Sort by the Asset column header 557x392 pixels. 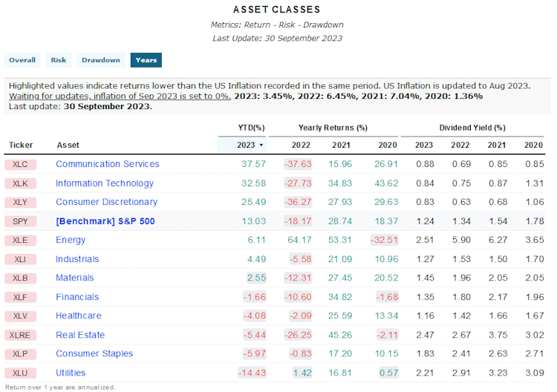[68, 146]
